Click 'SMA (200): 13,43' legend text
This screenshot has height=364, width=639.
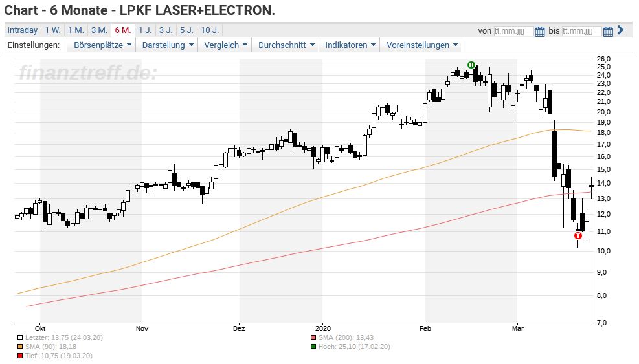click(346, 337)
